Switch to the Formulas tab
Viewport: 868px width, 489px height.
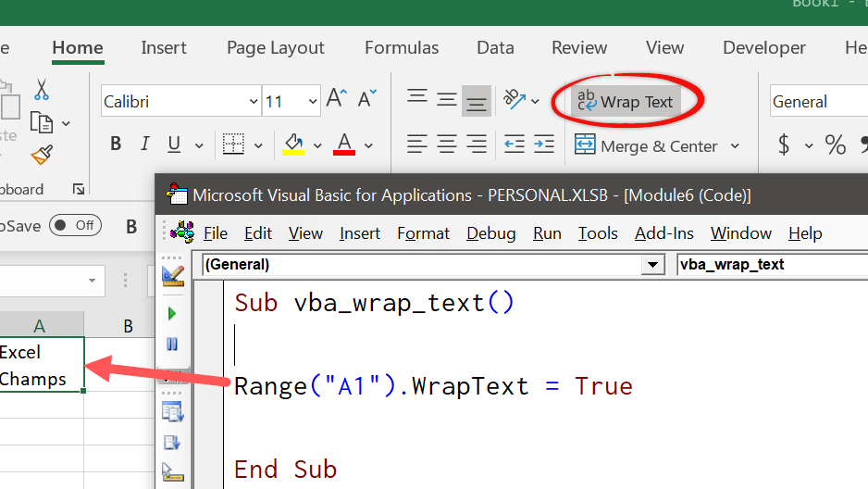402,48
